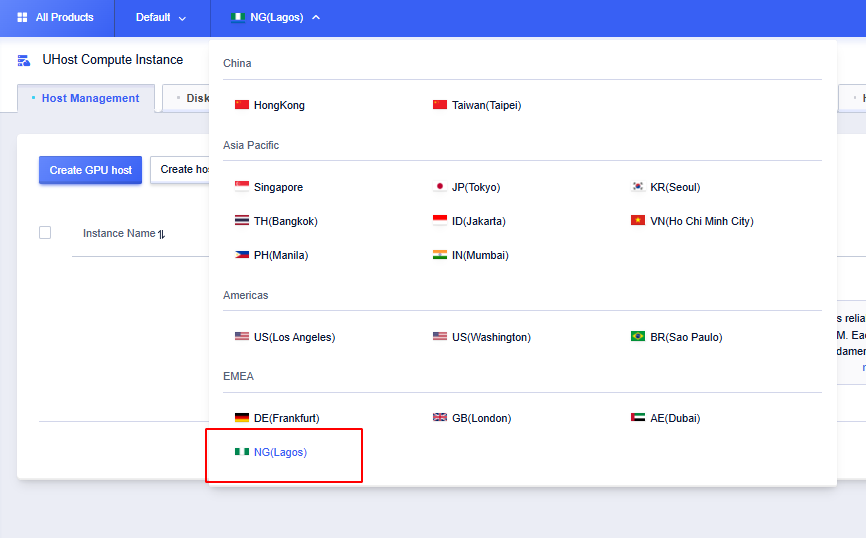Click the Germany flag icon

(242, 417)
